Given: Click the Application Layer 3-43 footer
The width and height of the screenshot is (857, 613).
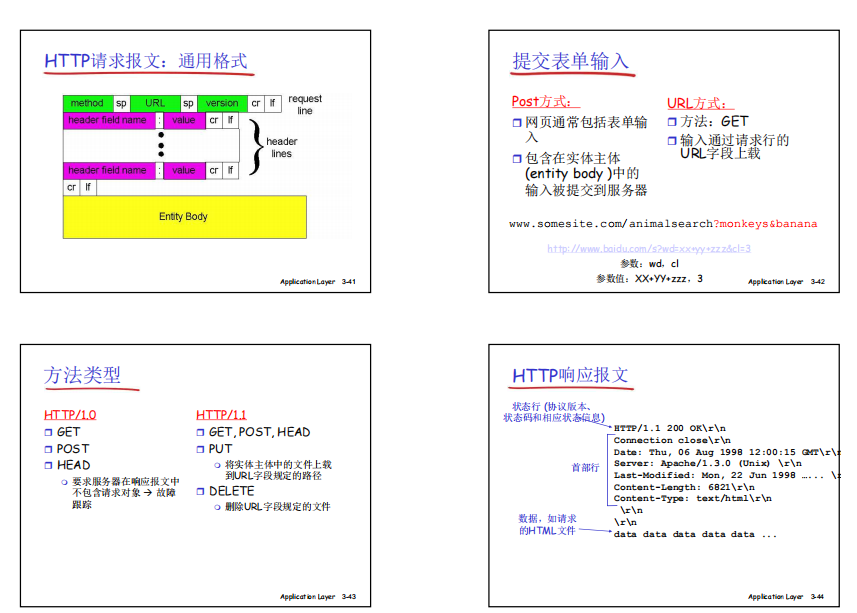Looking at the screenshot, I should (x=318, y=597).
